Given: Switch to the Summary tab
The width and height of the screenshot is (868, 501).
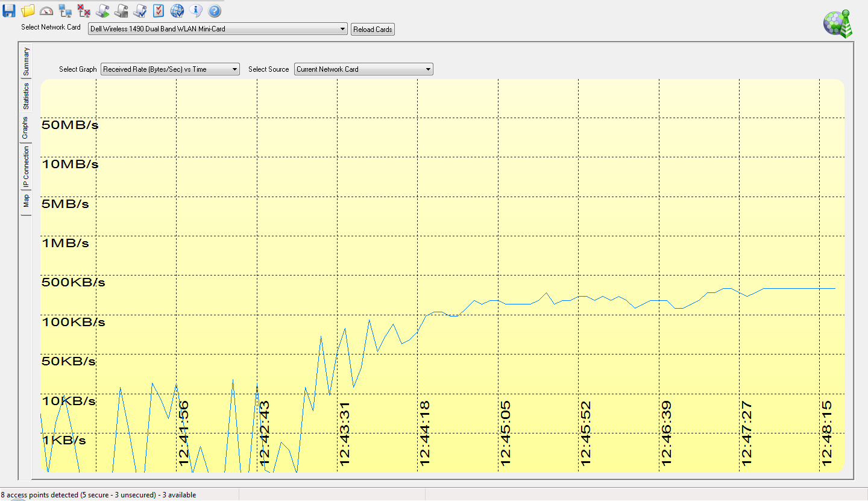Looking at the screenshot, I should 26,61.
